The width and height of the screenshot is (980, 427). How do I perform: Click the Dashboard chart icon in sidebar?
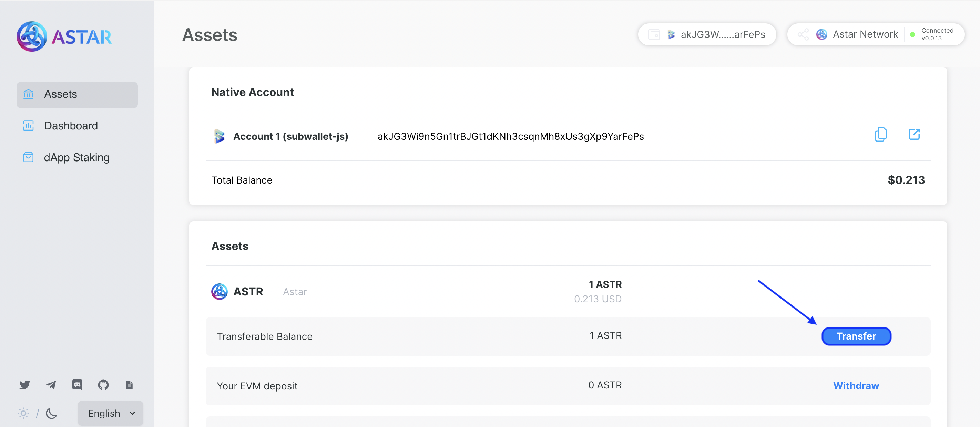[x=29, y=125]
